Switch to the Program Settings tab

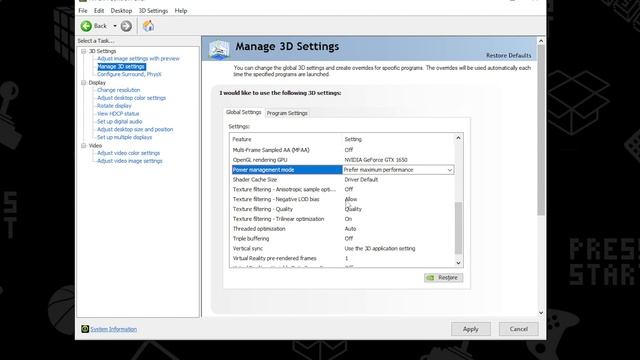click(287, 113)
